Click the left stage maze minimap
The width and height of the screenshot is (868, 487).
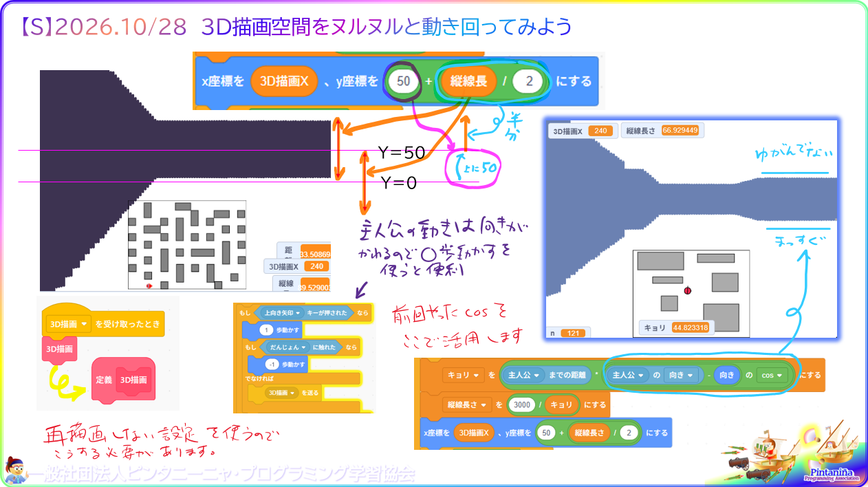[187, 244]
